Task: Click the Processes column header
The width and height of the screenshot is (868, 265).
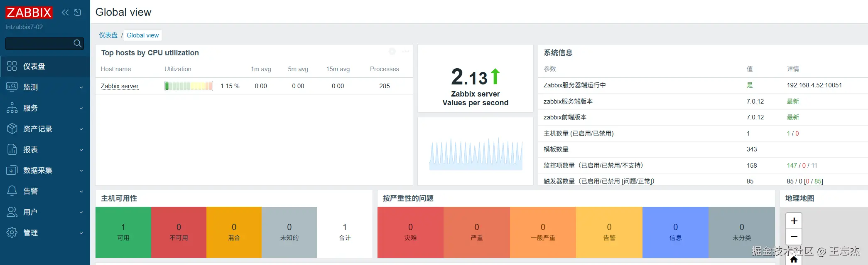Action: pyautogui.click(x=385, y=69)
